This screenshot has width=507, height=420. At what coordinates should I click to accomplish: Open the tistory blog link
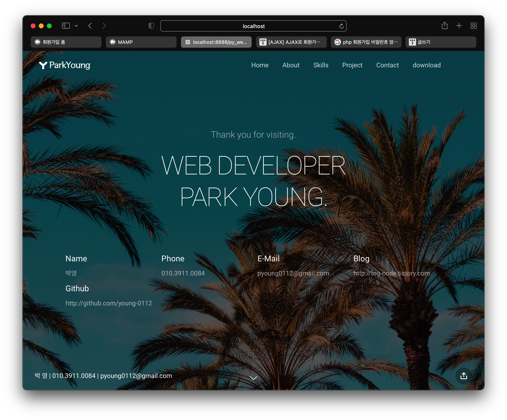391,273
